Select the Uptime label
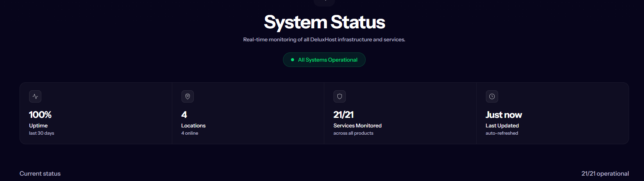The width and height of the screenshot is (644, 181). pos(38,126)
